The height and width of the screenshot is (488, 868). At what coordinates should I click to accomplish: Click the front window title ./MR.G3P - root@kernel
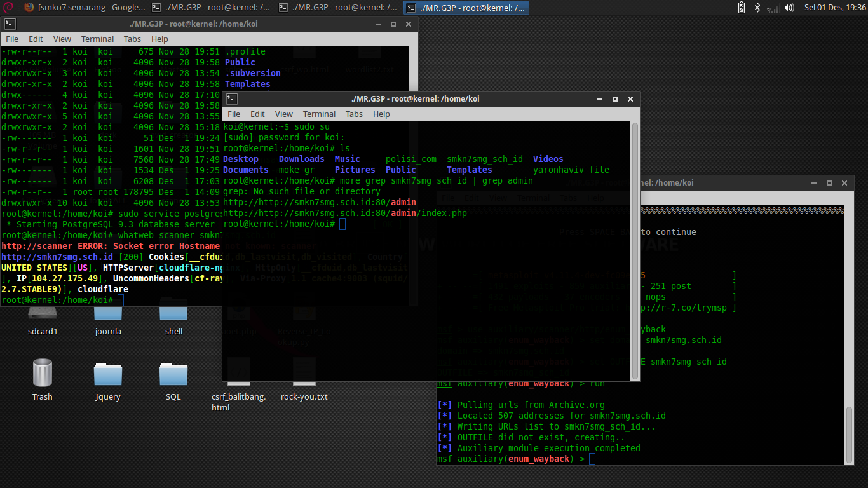click(416, 99)
